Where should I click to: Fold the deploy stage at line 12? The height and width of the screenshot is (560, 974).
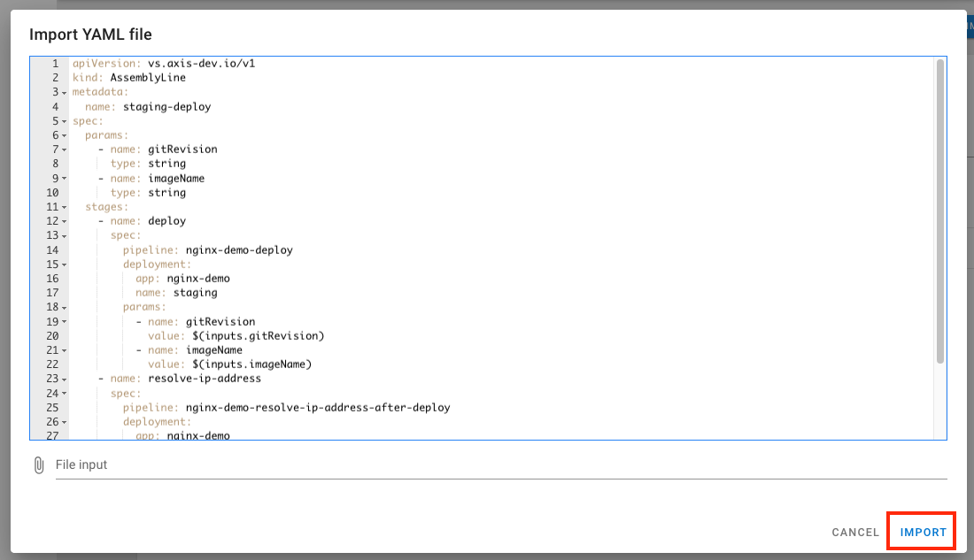[x=65, y=221]
